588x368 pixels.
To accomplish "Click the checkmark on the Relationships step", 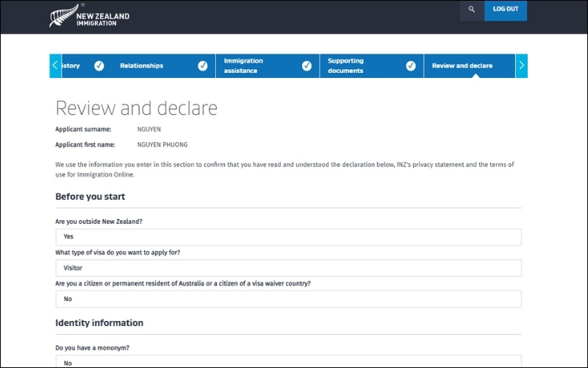I will [x=203, y=66].
